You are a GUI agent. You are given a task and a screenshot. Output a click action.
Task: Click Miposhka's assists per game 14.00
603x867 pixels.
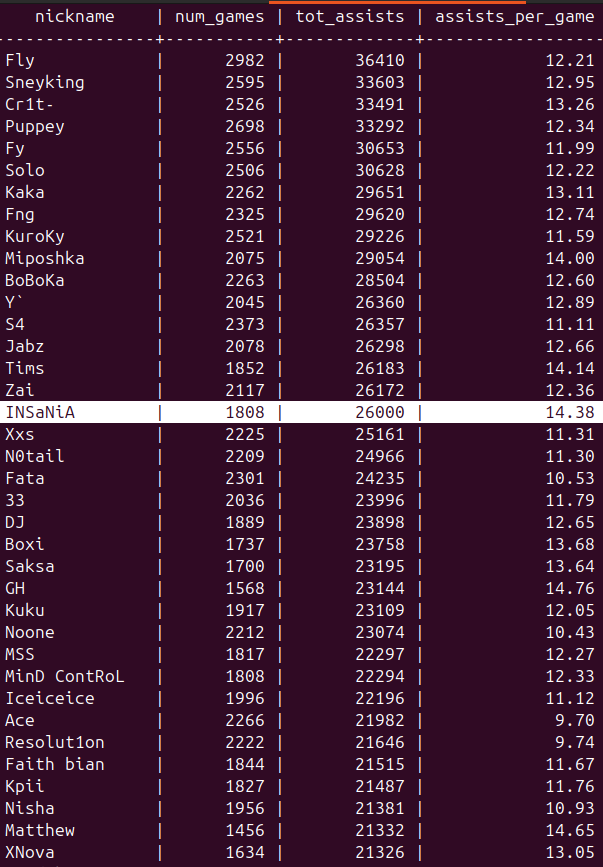coord(574,258)
